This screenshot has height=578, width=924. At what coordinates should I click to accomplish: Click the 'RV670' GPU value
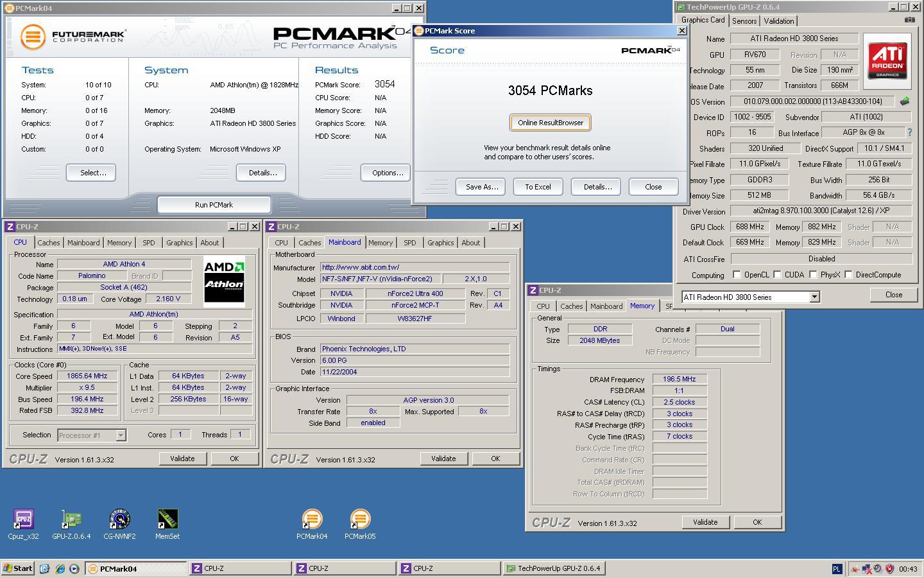[x=755, y=55]
